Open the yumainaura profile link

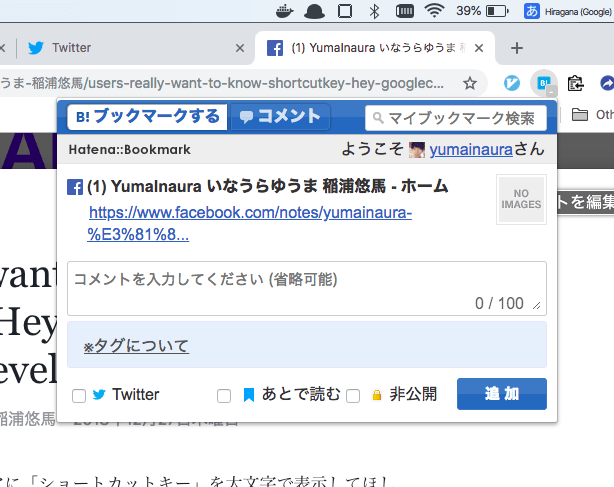tap(471, 150)
